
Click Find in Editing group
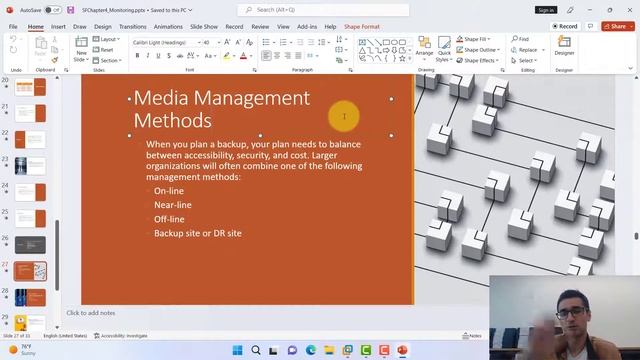[520, 39]
